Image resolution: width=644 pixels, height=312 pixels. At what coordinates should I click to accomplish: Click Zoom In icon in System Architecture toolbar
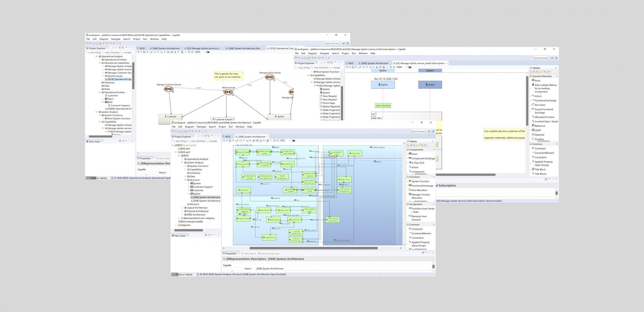point(274,141)
